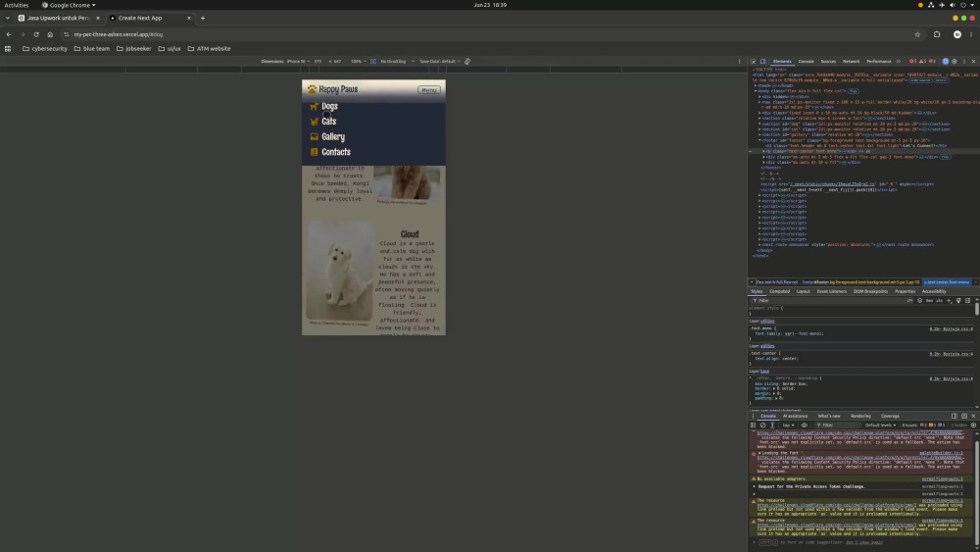Go back in browser history
This screenshot has height=552, width=980.
pyautogui.click(x=9, y=34)
